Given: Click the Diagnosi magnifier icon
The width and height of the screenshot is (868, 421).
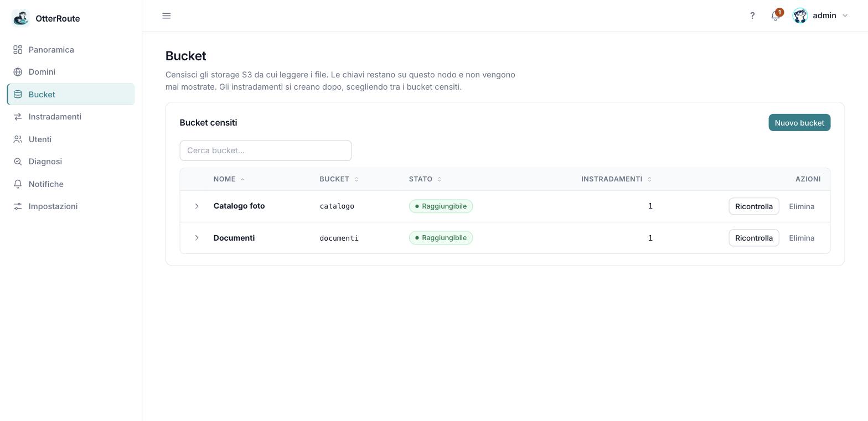Looking at the screenshot, I should point(18,162).
